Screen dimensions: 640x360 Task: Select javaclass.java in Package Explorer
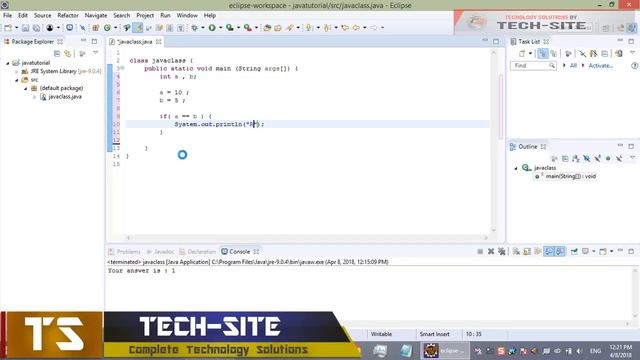65,97
